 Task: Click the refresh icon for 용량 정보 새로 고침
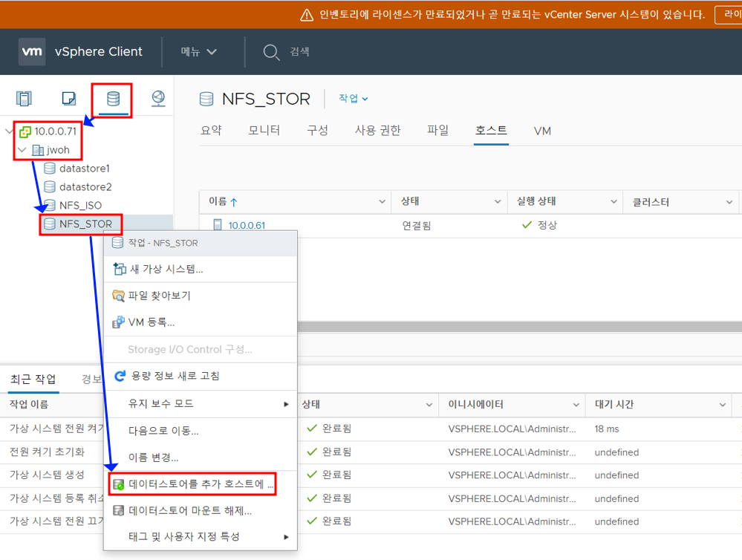point(120,376)
